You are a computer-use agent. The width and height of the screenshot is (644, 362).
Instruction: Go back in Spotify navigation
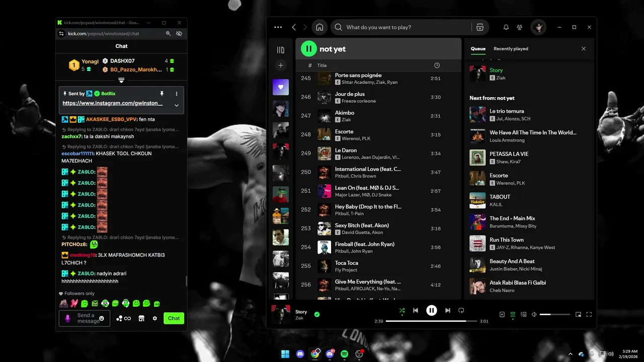click(x=294, y=27)
